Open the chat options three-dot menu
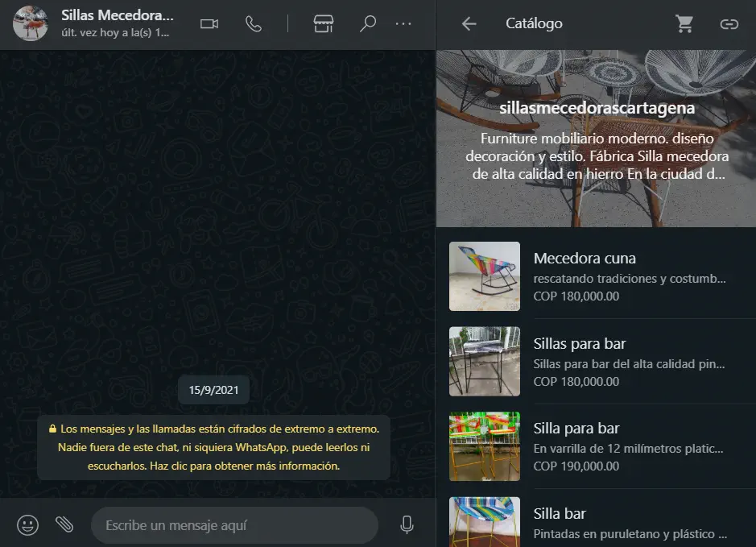756x547 pixels. click(403, 23)
